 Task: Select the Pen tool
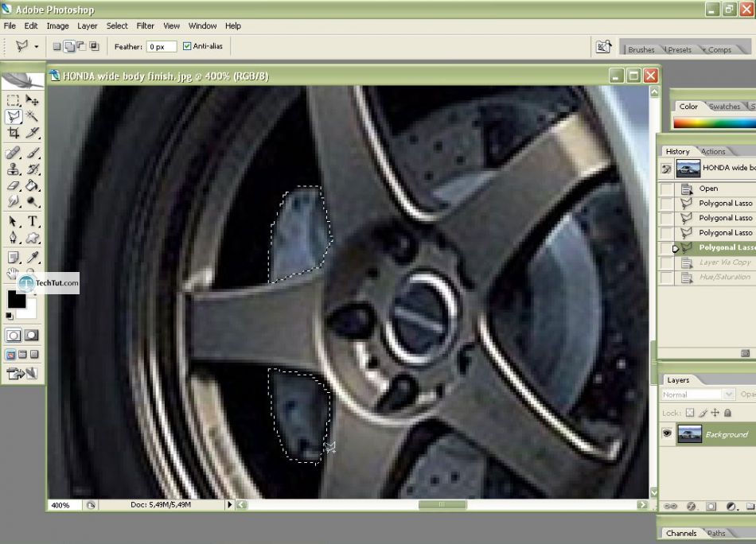14,238
